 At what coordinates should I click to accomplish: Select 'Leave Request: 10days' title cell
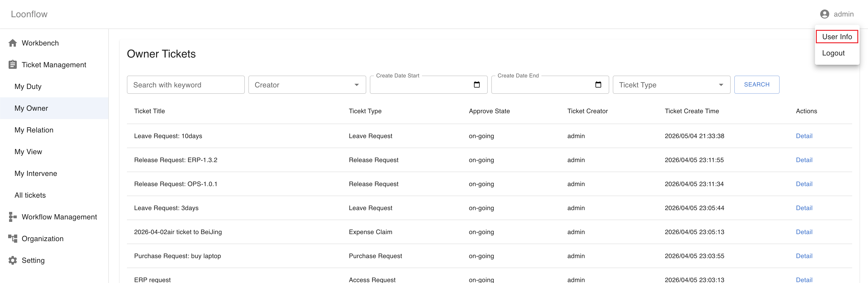coord(168,136)
